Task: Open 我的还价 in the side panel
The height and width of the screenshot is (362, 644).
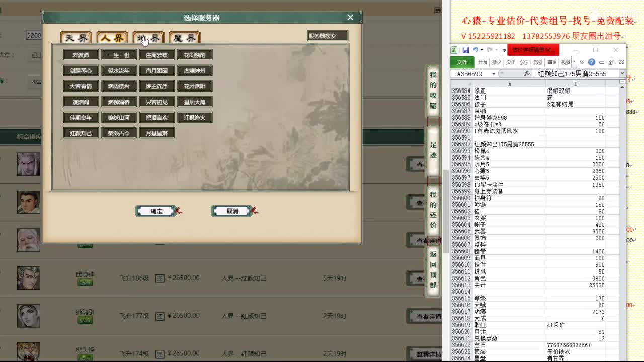Action: pos(433,210)
